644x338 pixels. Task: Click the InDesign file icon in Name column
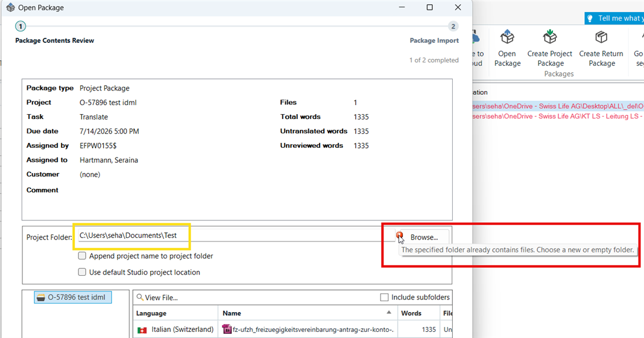tap(227, 329)
